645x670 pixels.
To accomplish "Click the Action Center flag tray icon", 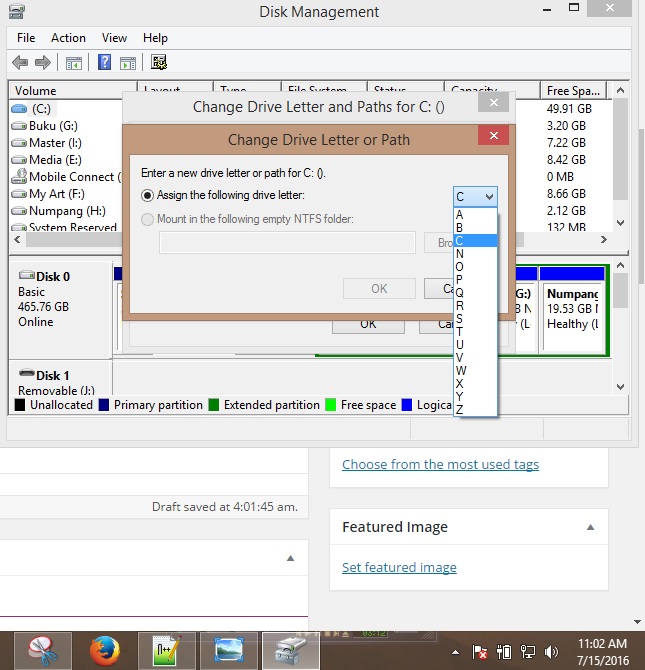I will (x=480, y=652).
